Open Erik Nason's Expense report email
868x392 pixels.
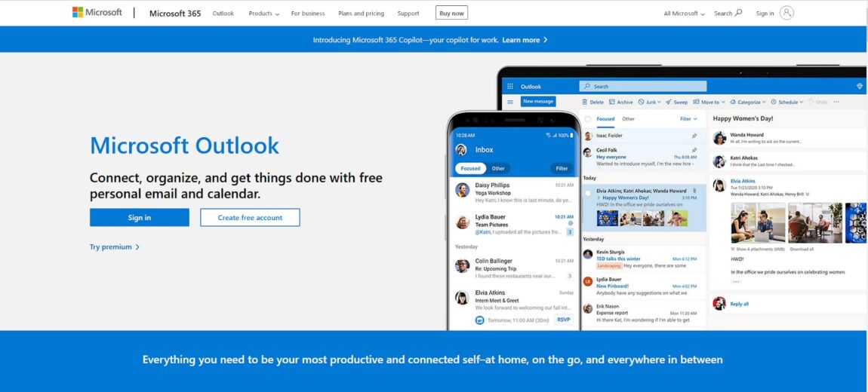645,313
